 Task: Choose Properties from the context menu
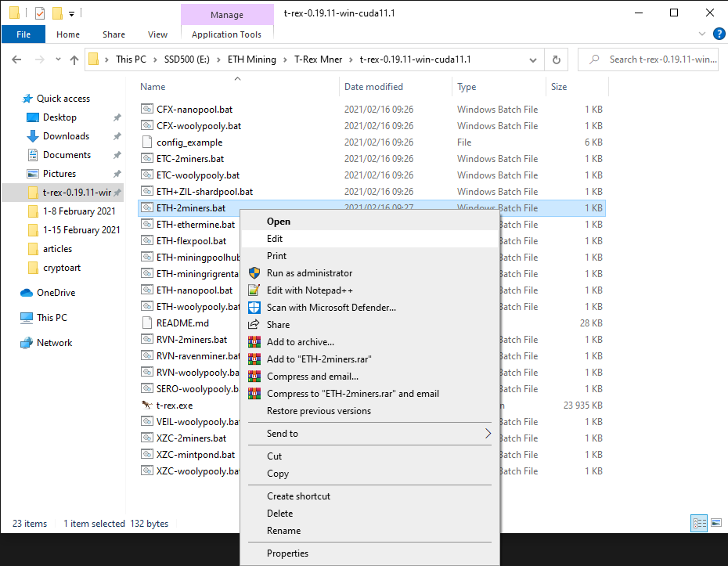(x=369, y=553)
